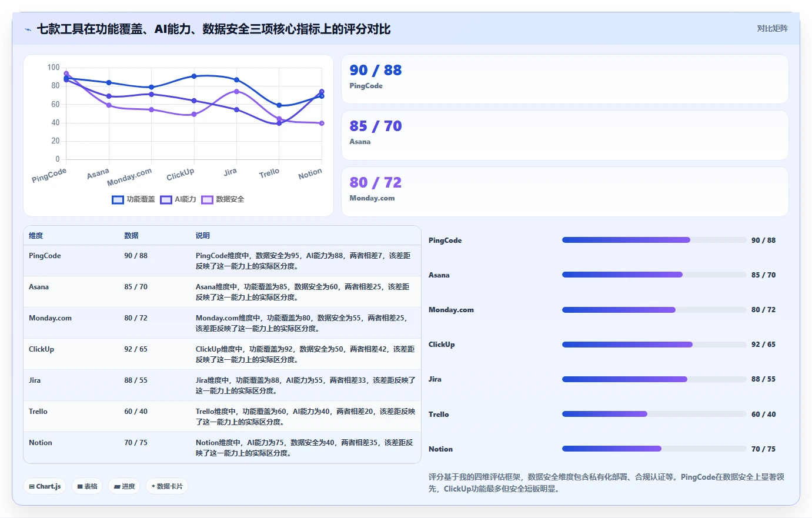Viewport: 812px width, 518px height.
Task: Click the 88 / 55 value in the table
Action: click(136, 380)
